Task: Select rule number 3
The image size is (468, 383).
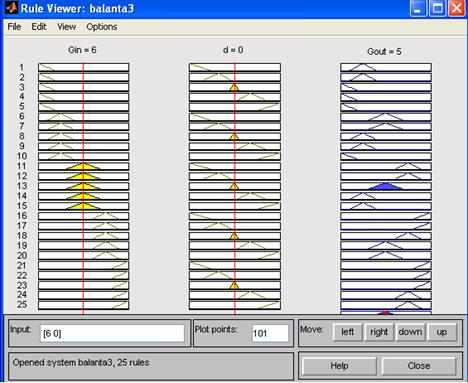Action: click(x=22, y=87)
